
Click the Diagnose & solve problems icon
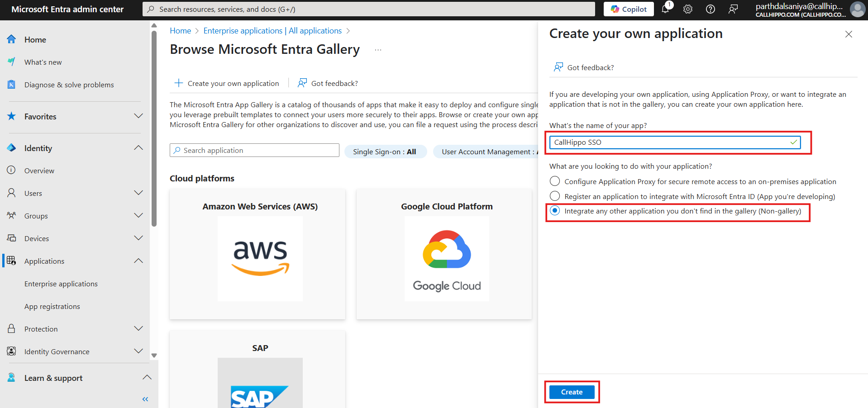click(x=11, y=85)
